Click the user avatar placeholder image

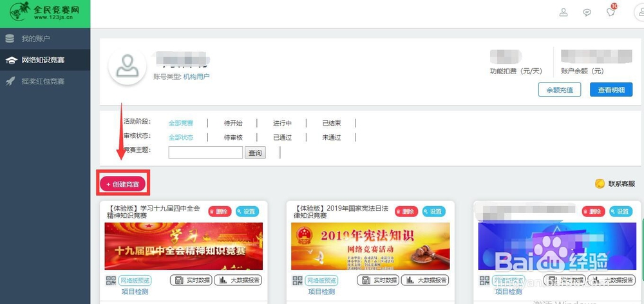coord(128,67)
